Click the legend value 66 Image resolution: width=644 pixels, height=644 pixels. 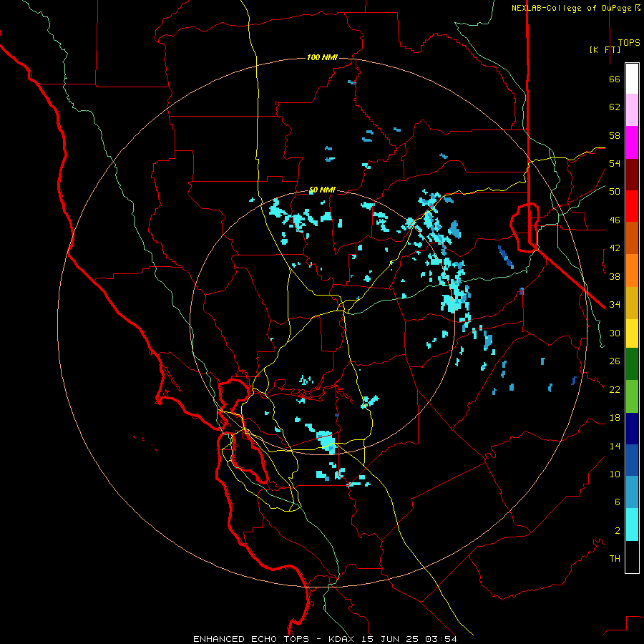coord(615,79)
